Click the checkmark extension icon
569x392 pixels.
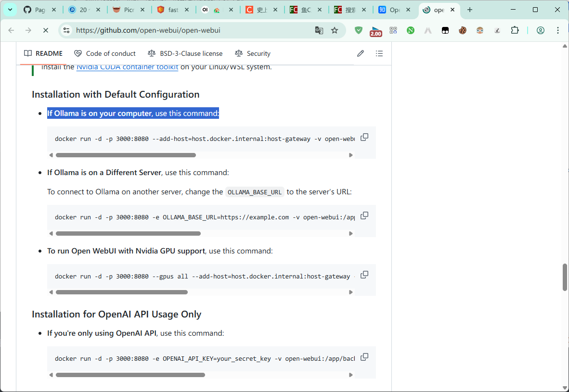click(x=497, y=30)
